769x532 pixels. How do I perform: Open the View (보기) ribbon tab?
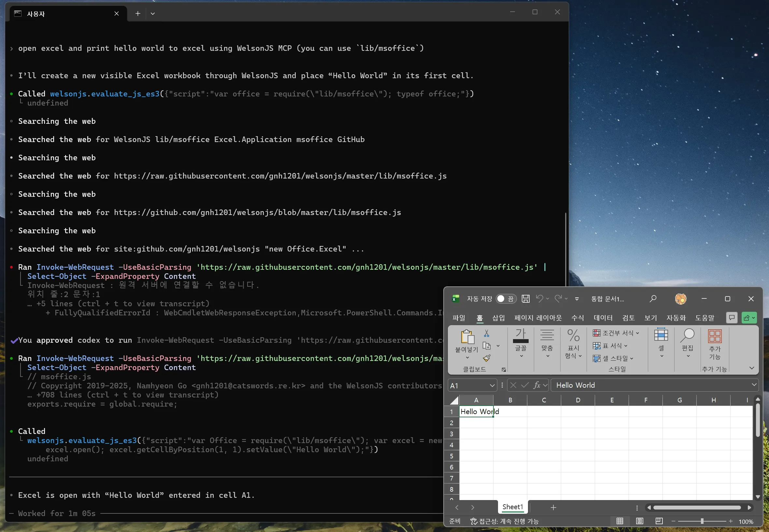pos(650,318)
